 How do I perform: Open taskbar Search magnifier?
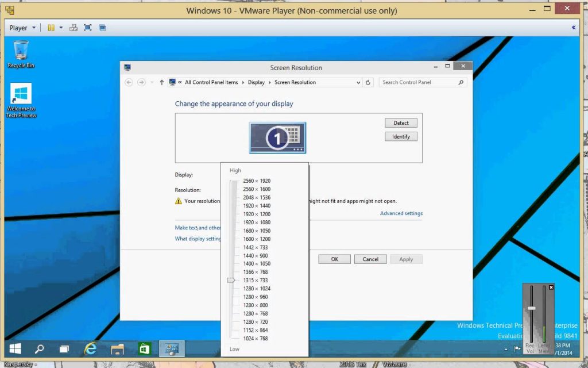coord(40,349)
